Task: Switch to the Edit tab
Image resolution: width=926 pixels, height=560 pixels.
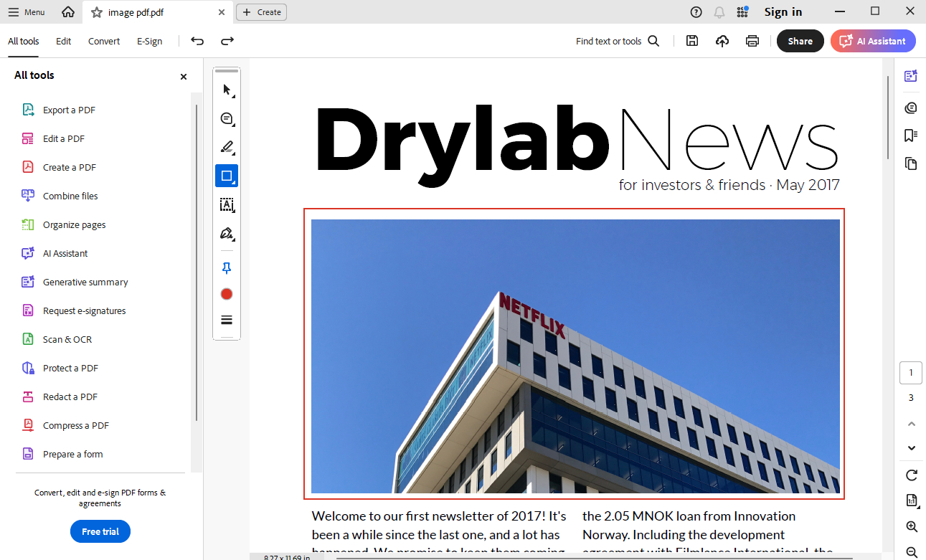Action: 64,41
